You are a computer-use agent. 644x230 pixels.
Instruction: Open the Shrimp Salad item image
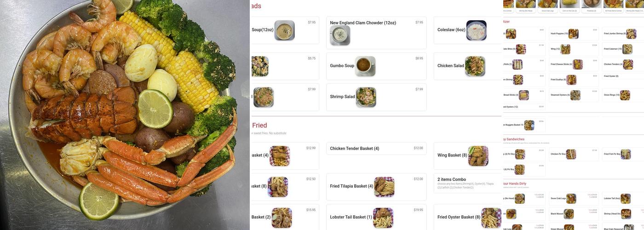pos(366,97)
